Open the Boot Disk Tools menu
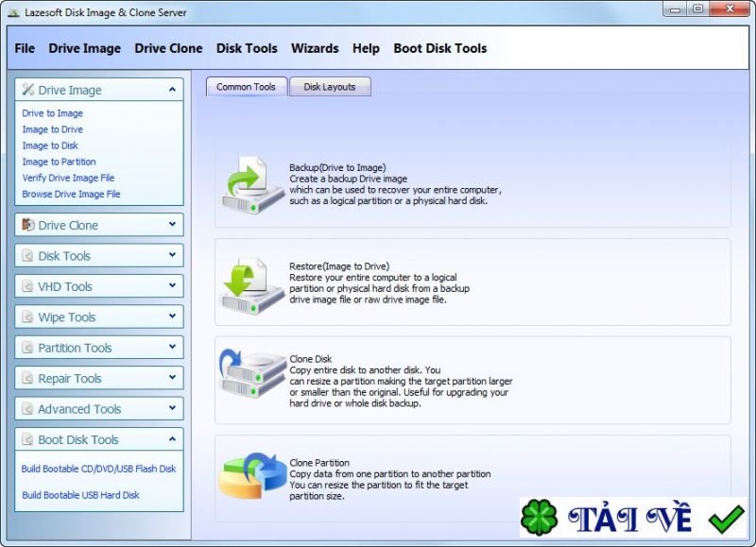 pos(440,48)
